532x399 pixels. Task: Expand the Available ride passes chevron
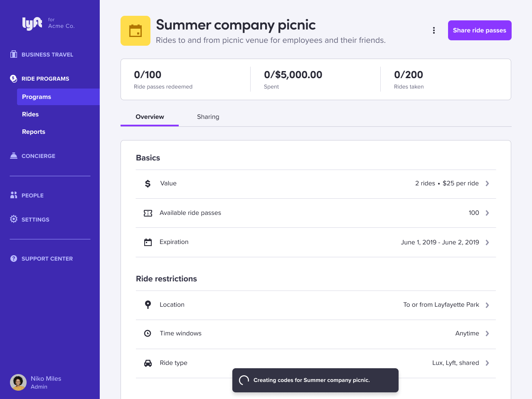[x=488, y=213]
